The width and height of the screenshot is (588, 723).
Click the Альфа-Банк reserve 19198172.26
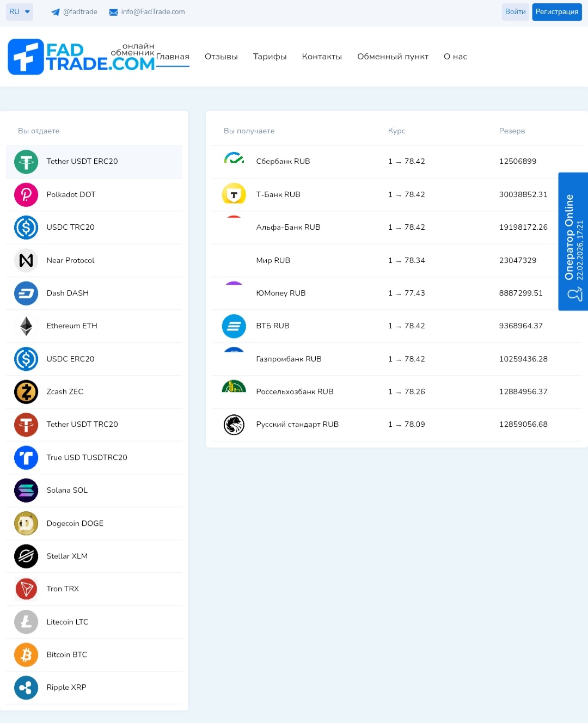(x=523, y=228)
